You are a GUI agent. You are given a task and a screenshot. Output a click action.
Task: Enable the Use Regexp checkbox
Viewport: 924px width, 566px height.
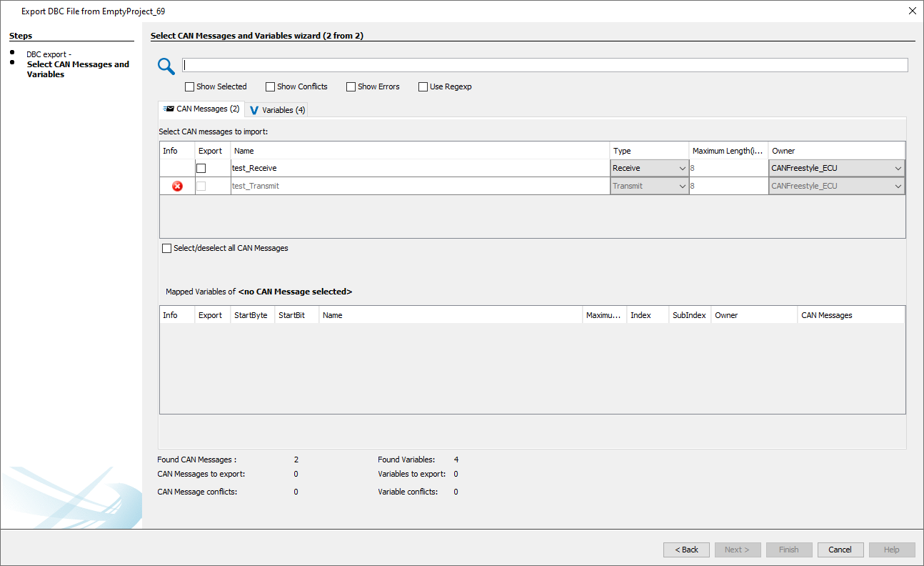(x=423, y=86)
